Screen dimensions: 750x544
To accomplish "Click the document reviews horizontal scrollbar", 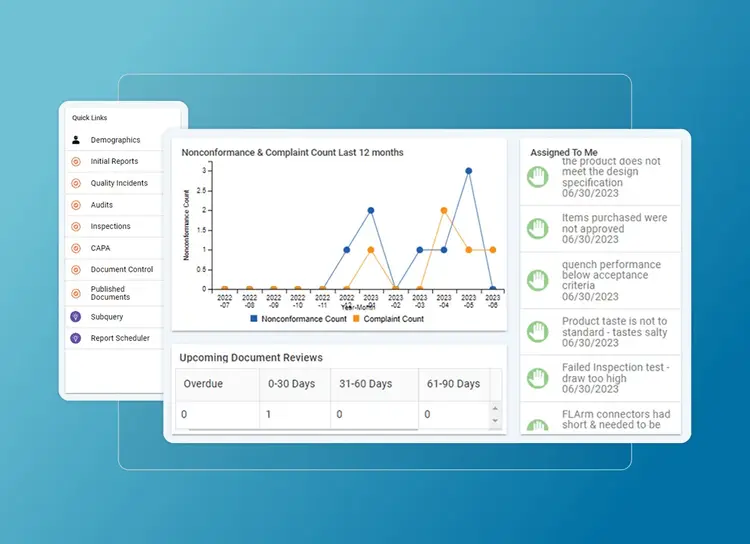I will click(303, 429).
